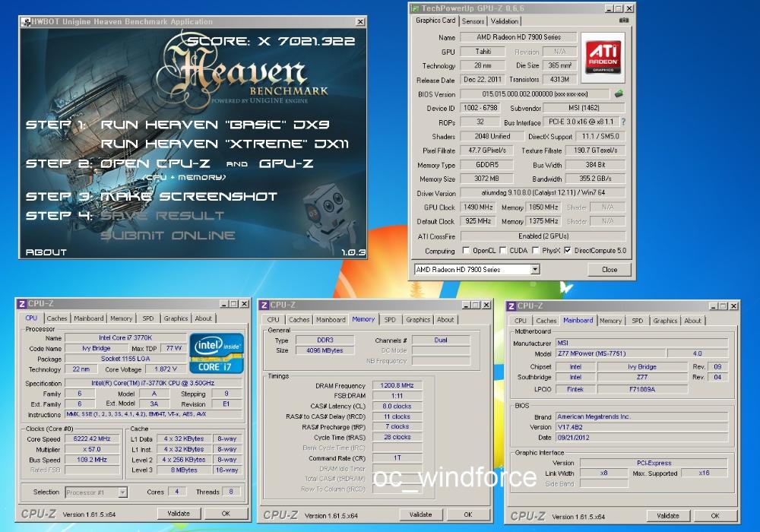Viewport: 760px width, 532px height.
Task: Toggle the PhysX checkbox in GPU-Z
Action: click(x=536, y=251)
